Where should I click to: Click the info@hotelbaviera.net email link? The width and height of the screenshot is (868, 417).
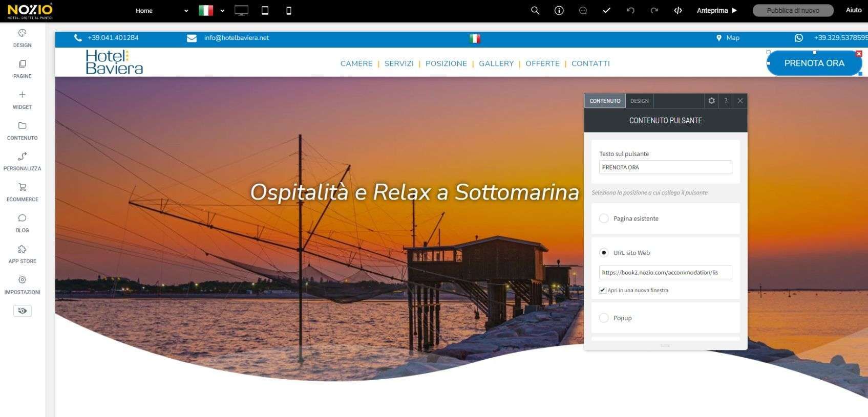(x=237, y=38)
